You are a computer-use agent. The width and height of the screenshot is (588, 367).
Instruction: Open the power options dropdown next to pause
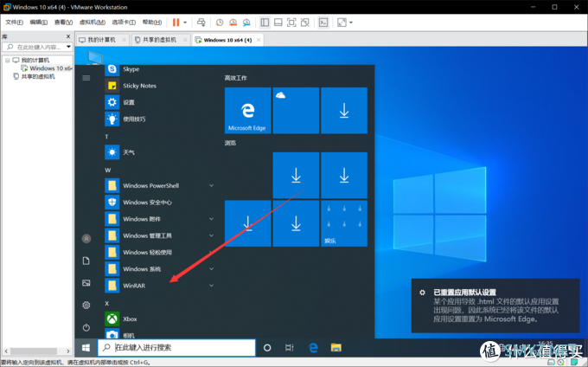pyautogui.click(x=185, y=23)
